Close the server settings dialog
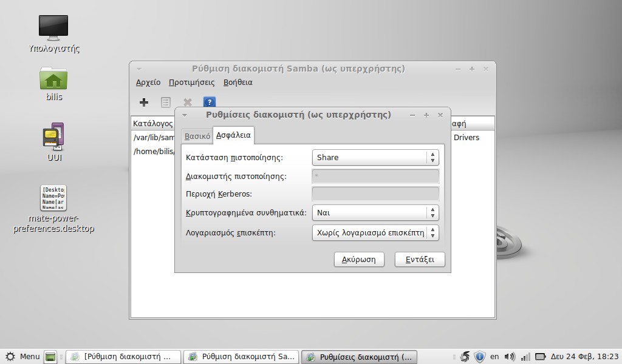The image size is (622, 364). 440,115
